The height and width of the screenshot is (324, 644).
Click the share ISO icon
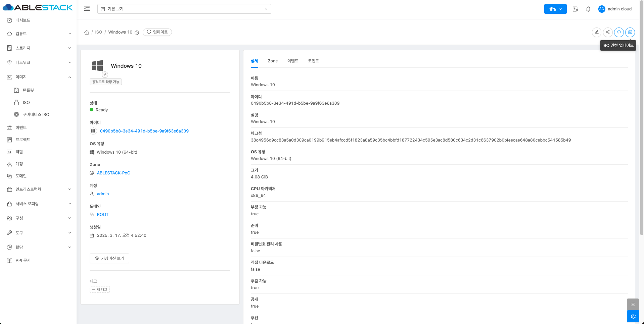point(607,32)
